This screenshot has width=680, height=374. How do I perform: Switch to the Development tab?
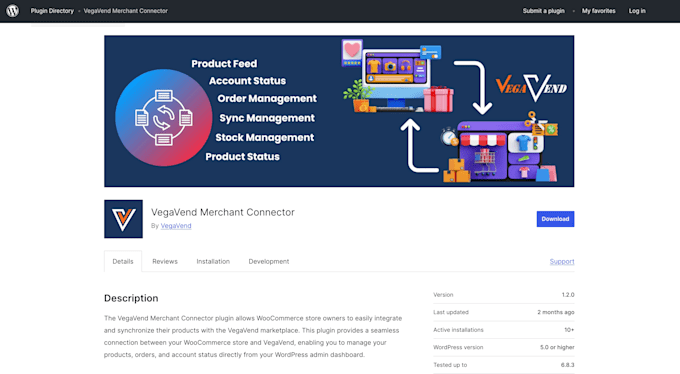(268, 261)
